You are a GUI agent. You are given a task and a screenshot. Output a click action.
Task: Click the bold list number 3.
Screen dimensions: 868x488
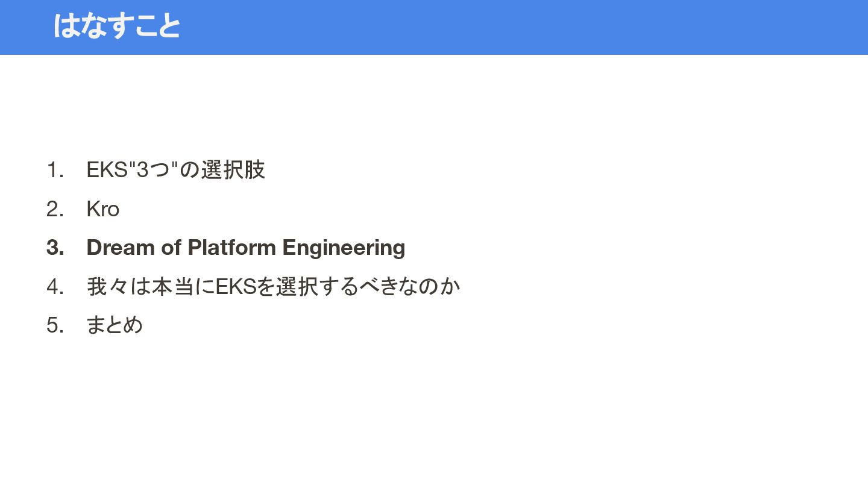coord(55,248)
